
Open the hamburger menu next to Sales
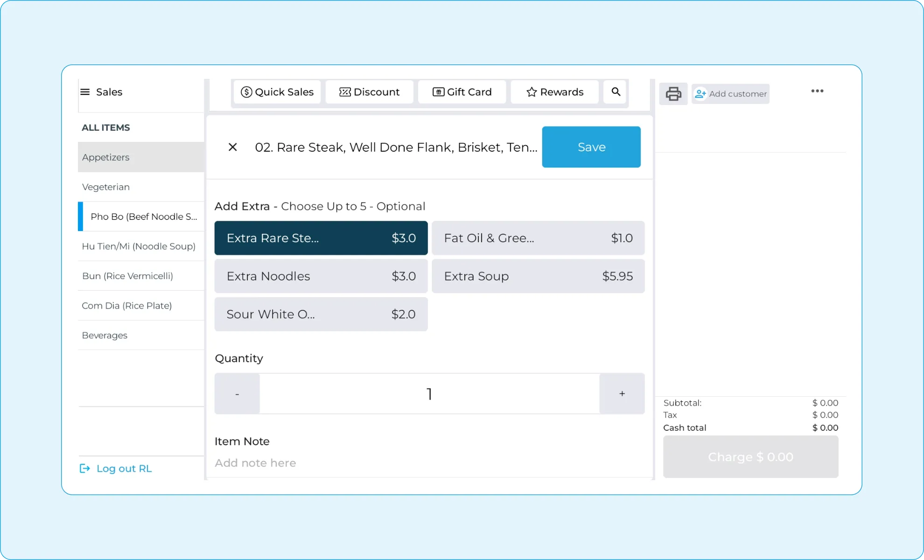click(85, 92)
